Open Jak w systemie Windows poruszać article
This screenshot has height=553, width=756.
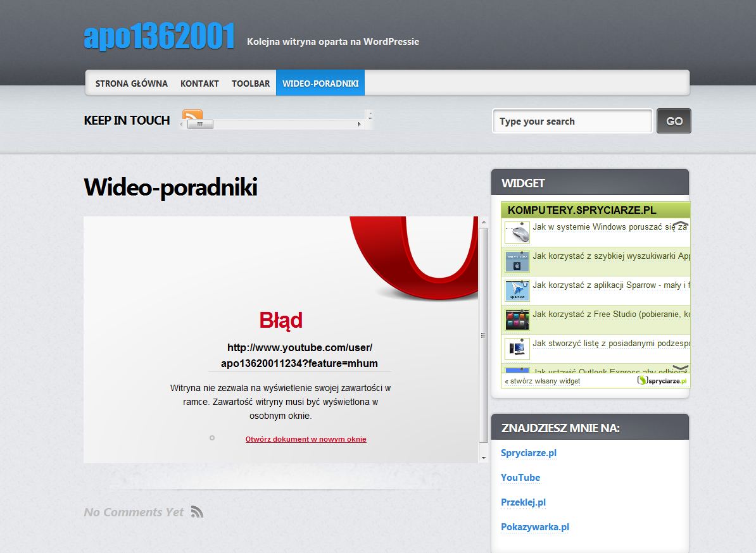click(610, 227)
